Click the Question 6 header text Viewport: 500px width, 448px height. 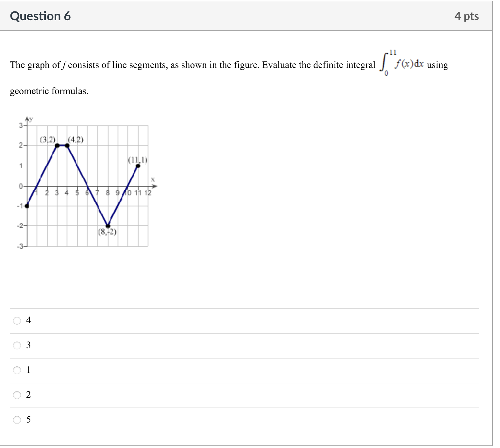point(40,16)
